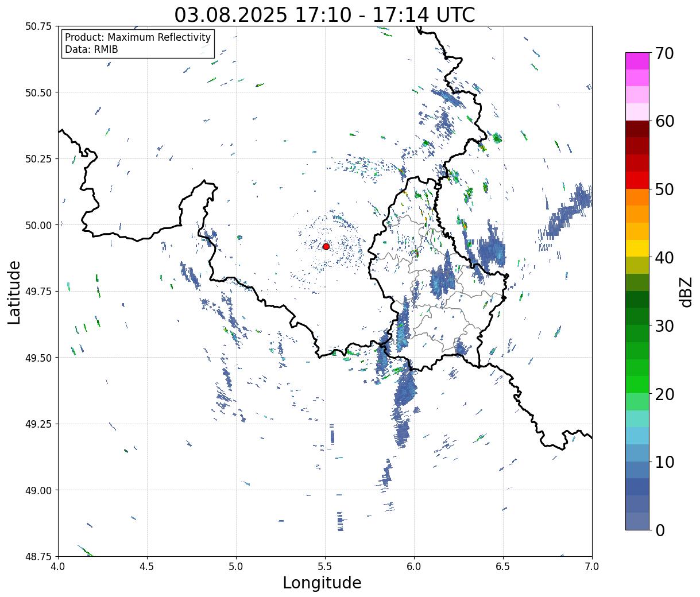Click the 'dBZ' colorbar label

(x=686, y=291)
